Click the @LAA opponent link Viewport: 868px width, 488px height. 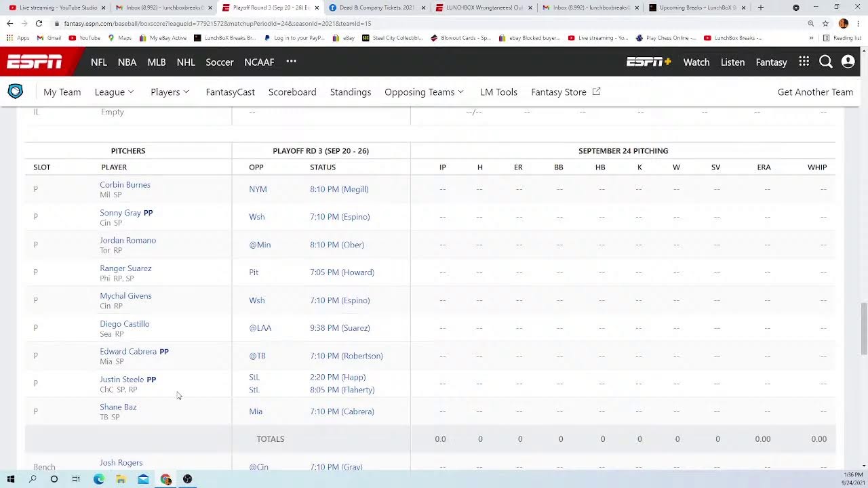pos(260,328)
